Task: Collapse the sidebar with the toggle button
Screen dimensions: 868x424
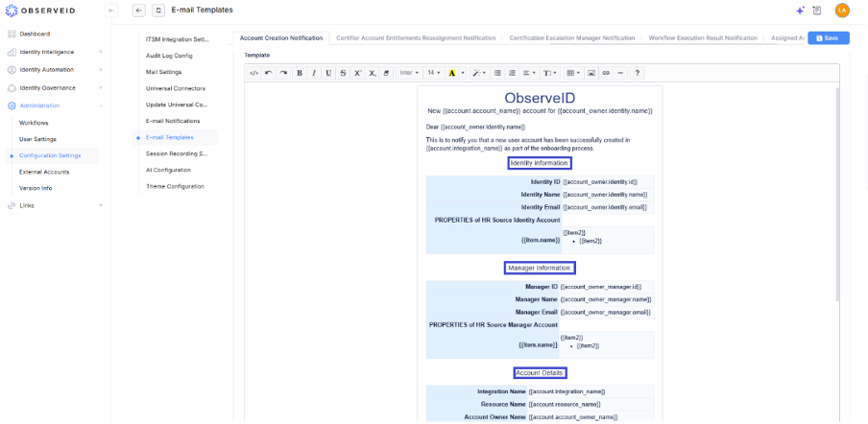Action: click(x=110, y=11)
